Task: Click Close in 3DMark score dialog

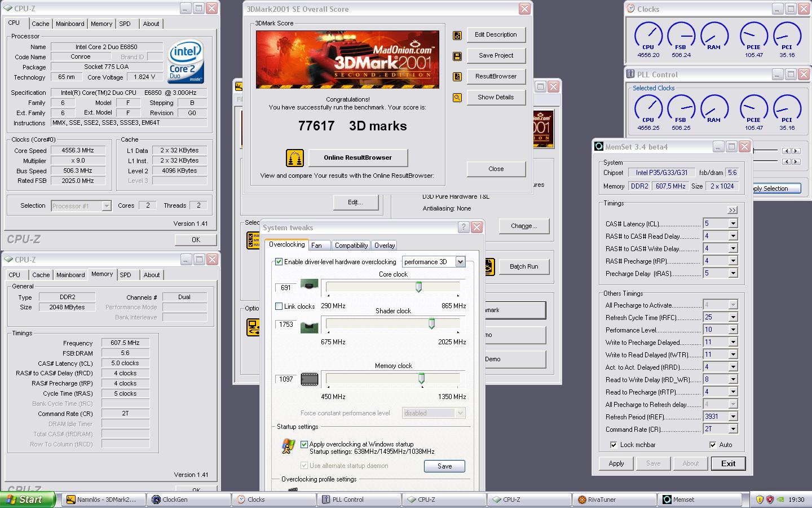Action: coord(496,169)
